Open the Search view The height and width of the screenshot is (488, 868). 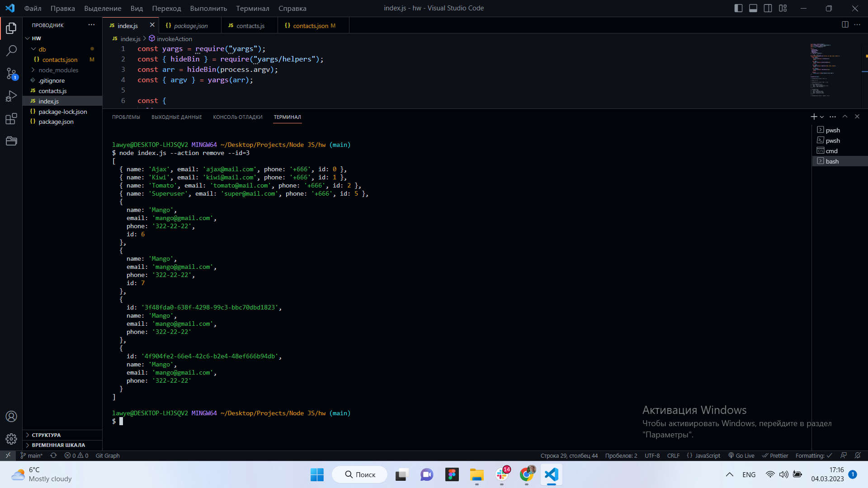click(11, 51)
